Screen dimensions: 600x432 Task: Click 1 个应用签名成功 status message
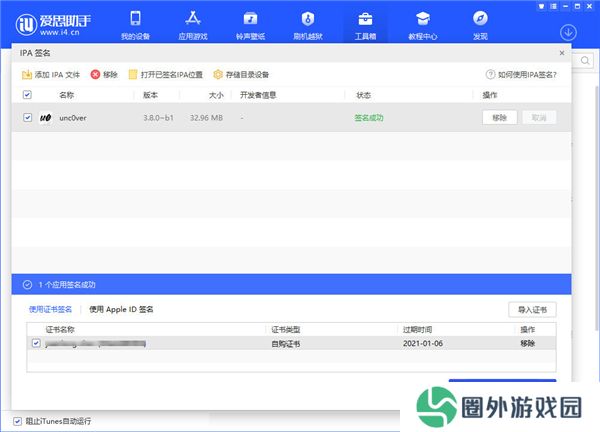(67, 285)
